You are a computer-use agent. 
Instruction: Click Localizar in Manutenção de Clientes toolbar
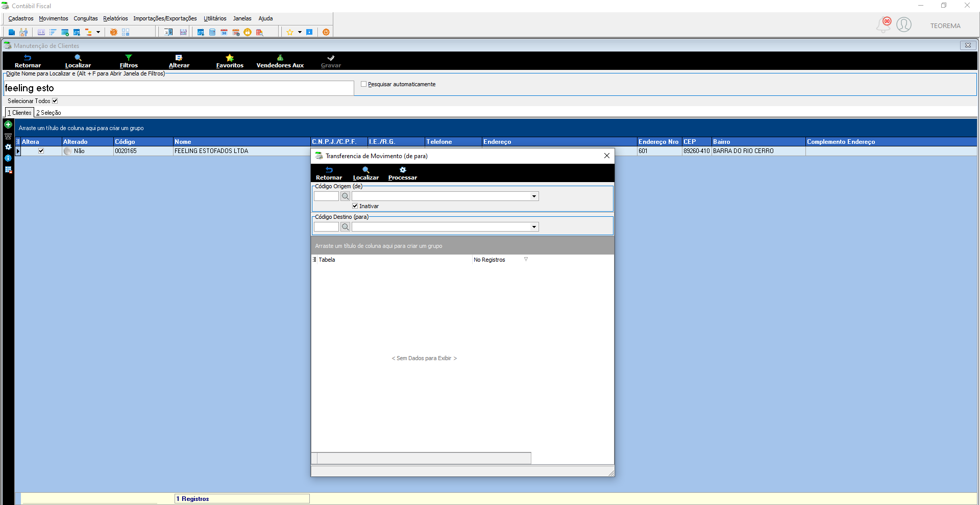click(78, 61)
